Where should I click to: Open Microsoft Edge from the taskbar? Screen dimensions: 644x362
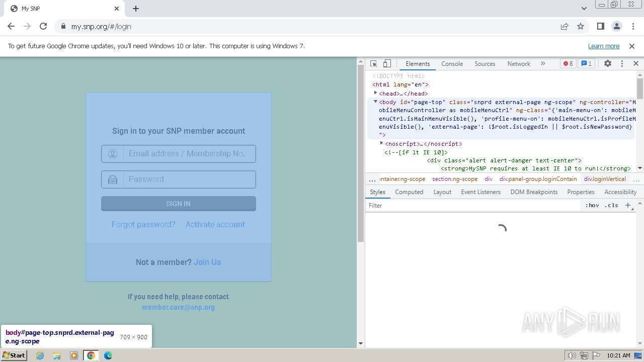pos(108,355)
